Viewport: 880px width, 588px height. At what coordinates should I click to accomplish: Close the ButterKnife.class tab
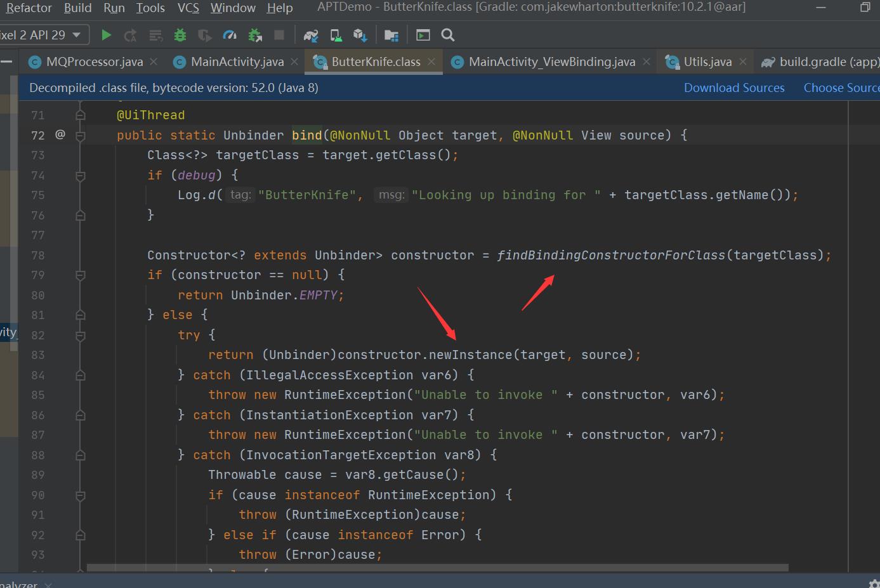click(431, 62)
